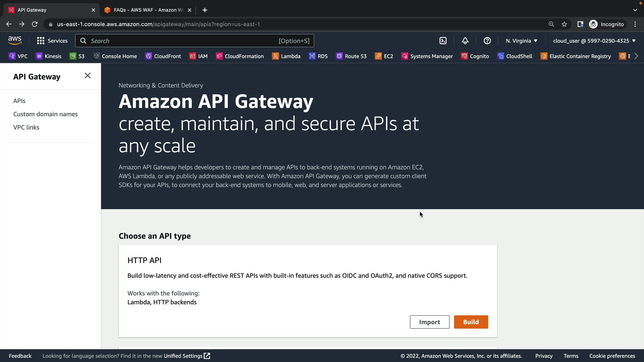Screen dimensions: 644x362
Task: Click the AWS logo home icon
Action: click(x=15, y=41)
